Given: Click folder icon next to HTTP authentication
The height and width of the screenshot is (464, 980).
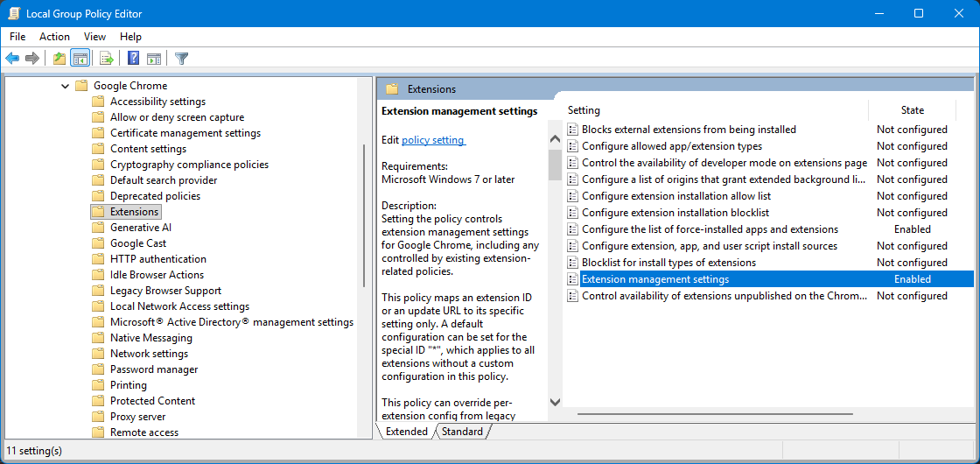Looking at the screenshot, I should 98,259.
